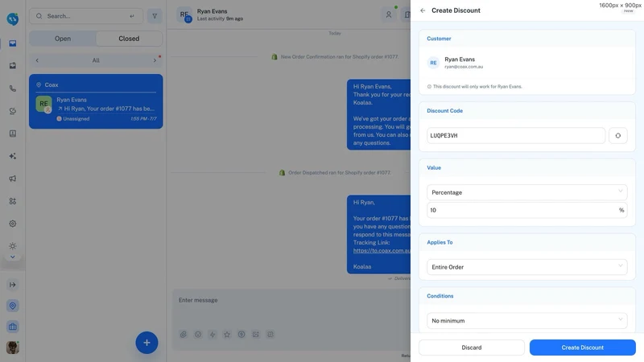
Task: Click the percentage value field showing 10
Action: point(527,210)
